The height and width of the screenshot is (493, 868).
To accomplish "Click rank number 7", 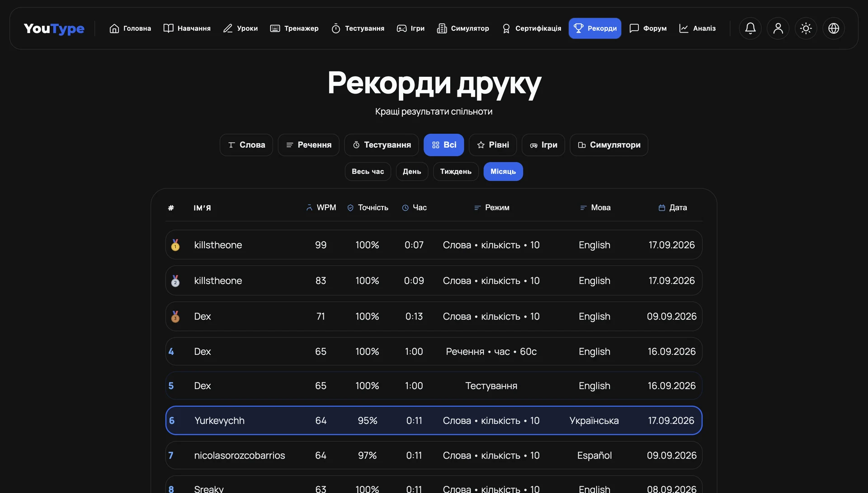I will click(171, 455).
